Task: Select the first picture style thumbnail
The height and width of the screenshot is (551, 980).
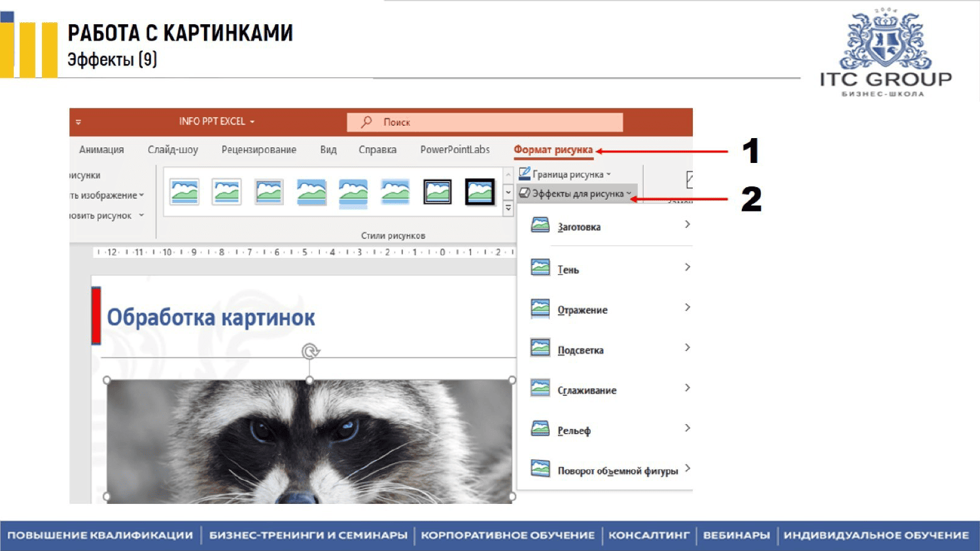Action: click(184, 192)
